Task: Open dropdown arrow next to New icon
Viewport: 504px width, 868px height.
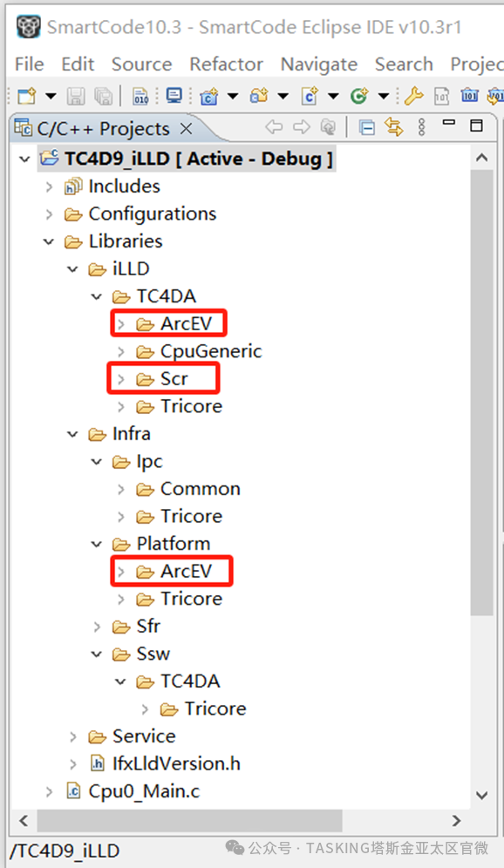Action: click(51, 97)
